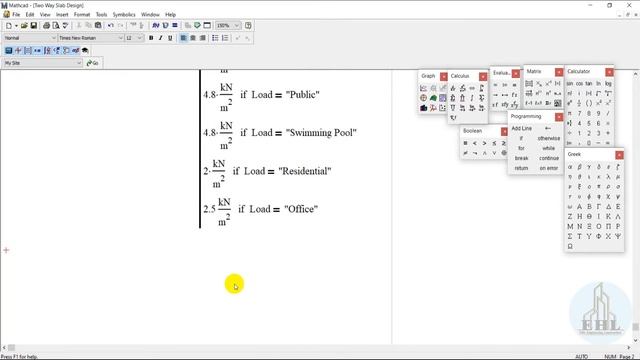Insert a surface plot from Graph palette

tap(433, 98)
